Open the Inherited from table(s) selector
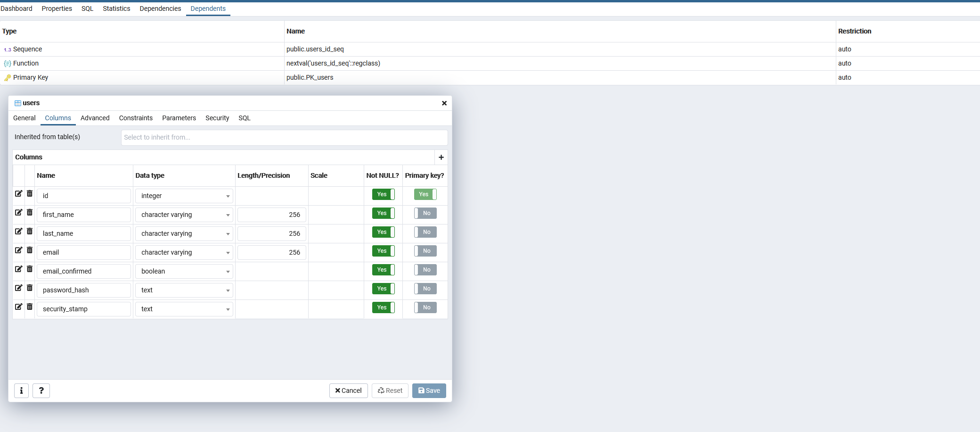This screenshot has height=432, width=980. (x=284, y=137)
